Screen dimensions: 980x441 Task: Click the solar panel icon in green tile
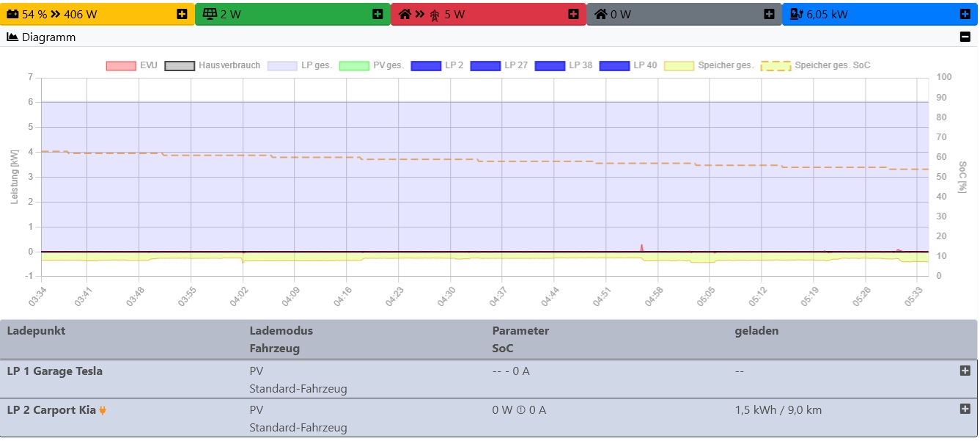point(210,14)
